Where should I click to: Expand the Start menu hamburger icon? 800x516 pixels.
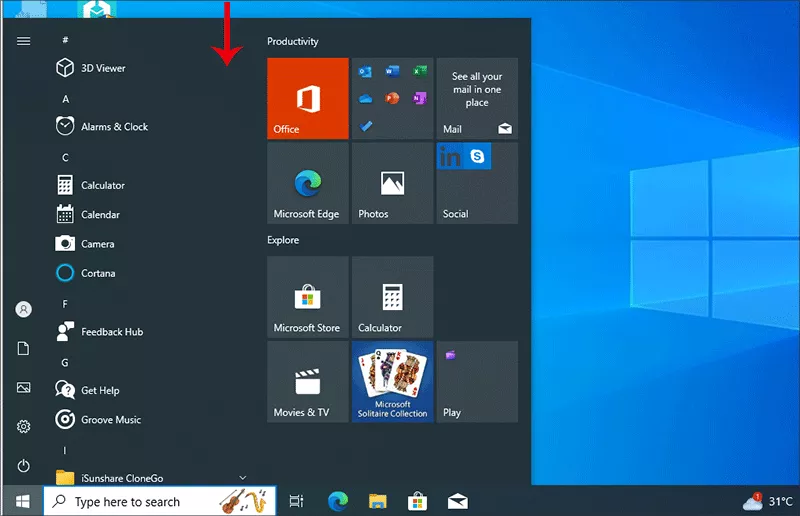(x=23, y=41)
